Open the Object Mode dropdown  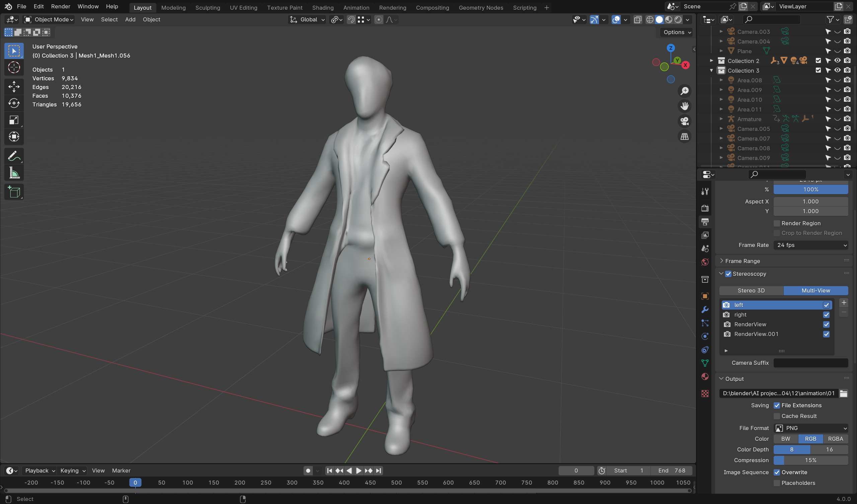49,20
